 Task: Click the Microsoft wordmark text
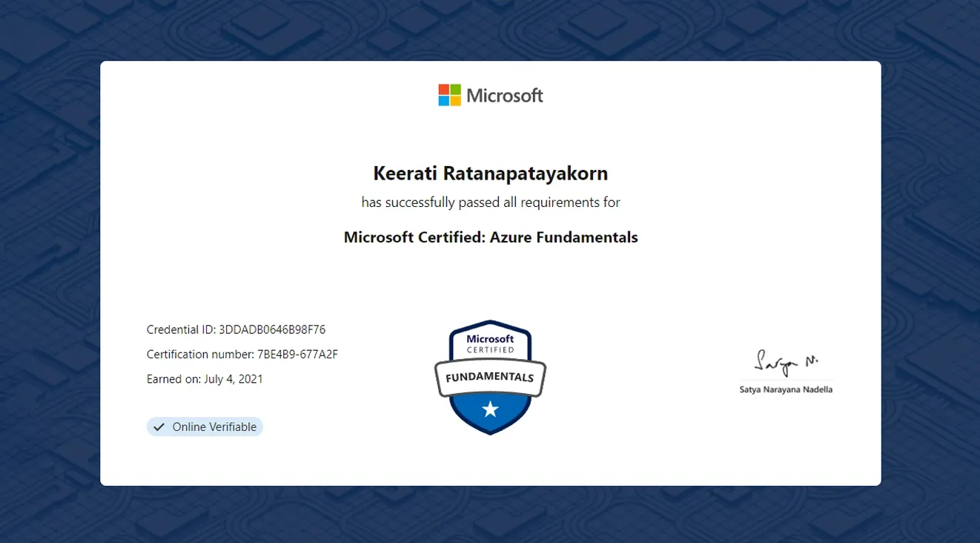[x=505, y=96]
